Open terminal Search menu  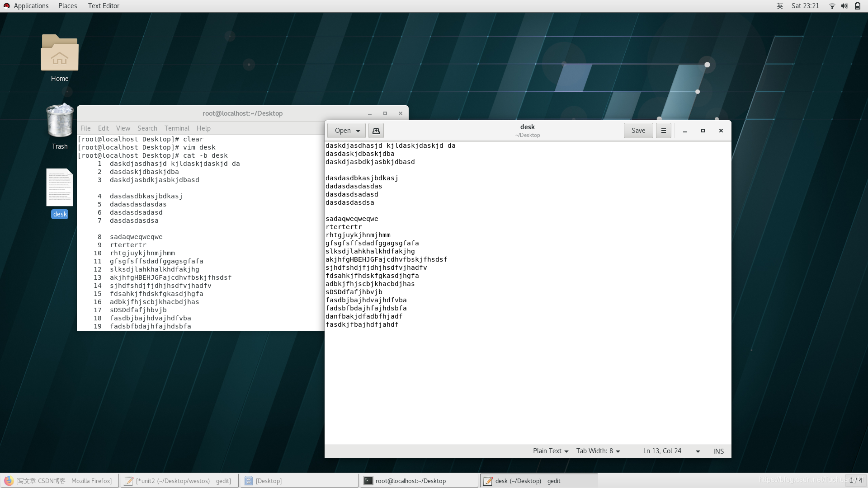pyautogui.click(x=147, y=128)
